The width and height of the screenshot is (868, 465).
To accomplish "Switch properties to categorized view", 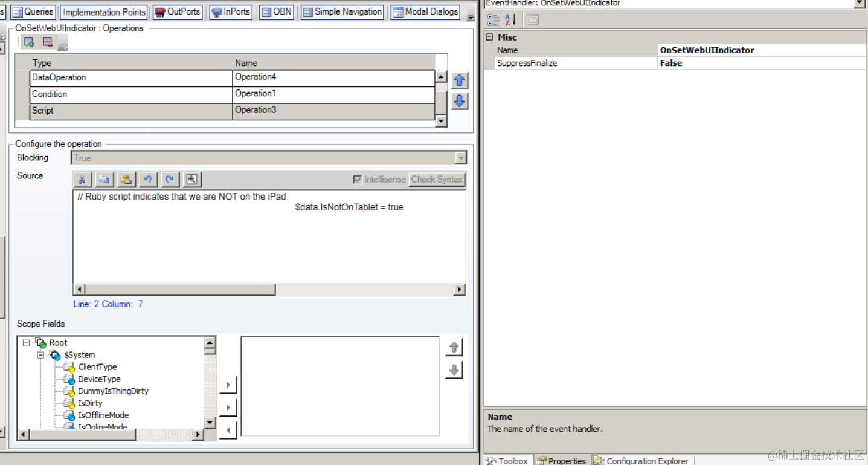I will point(493,19).
